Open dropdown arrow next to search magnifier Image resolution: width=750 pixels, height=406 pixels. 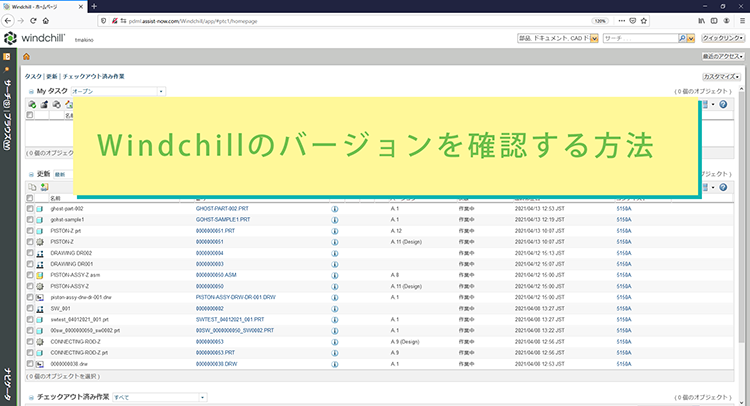point(691,38)
